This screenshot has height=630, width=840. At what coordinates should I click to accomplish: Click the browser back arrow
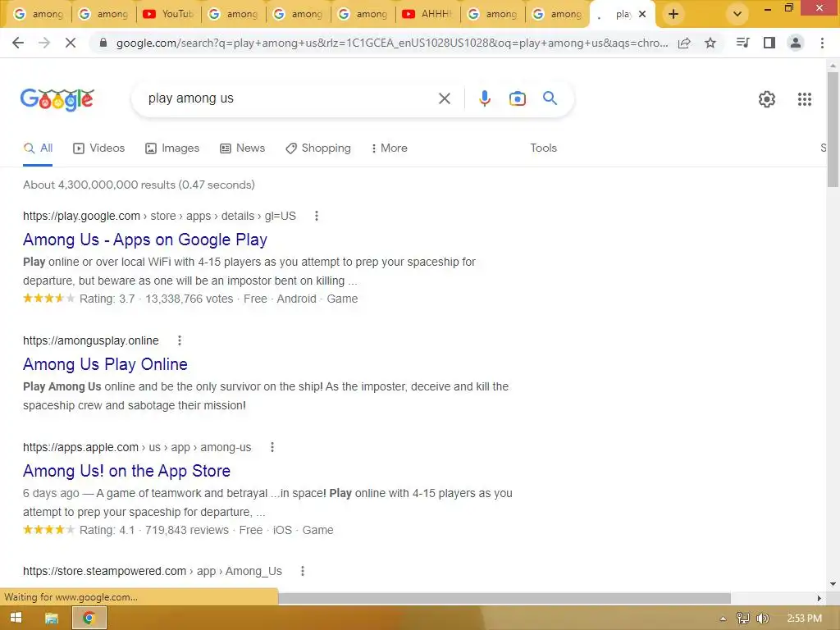(18, 43)
